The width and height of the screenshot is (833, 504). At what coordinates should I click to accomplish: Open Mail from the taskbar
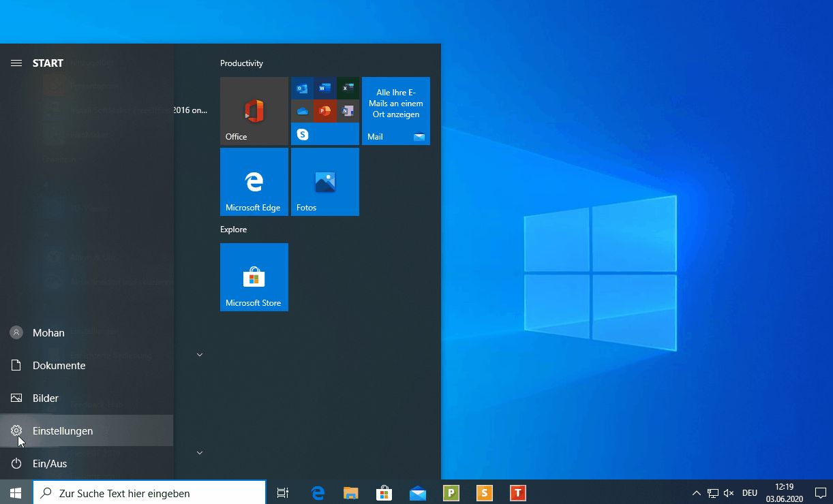click(x=418, y=492)
